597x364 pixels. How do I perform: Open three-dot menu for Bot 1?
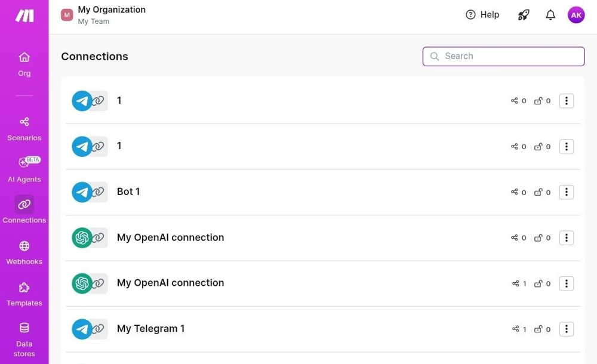point(567,192)
